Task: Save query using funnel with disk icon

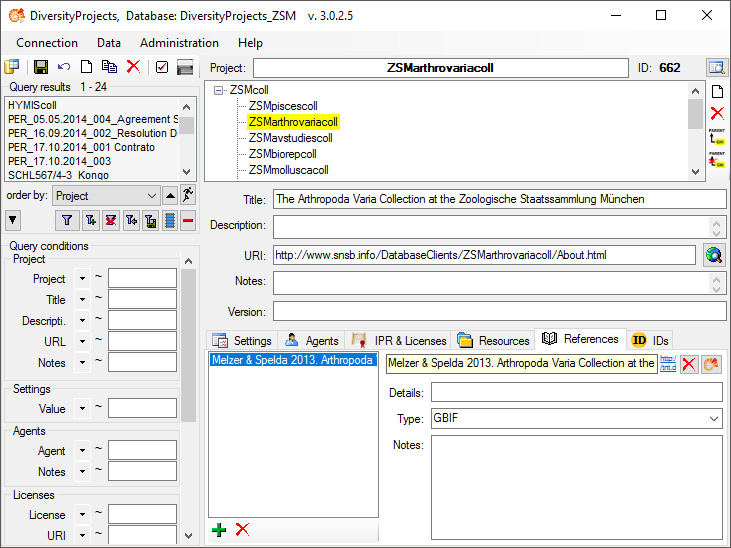Action: point(151,220)
